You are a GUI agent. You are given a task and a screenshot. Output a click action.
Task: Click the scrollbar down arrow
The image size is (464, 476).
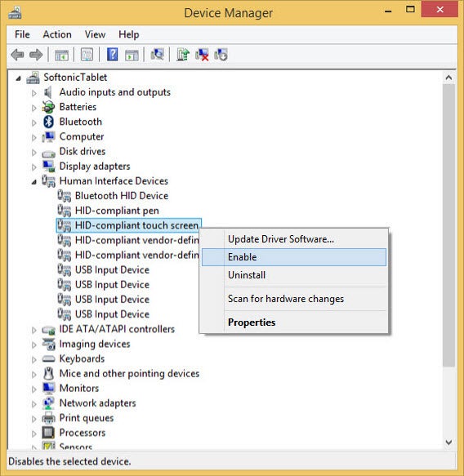pyautogui.click(x=448, y=443)
